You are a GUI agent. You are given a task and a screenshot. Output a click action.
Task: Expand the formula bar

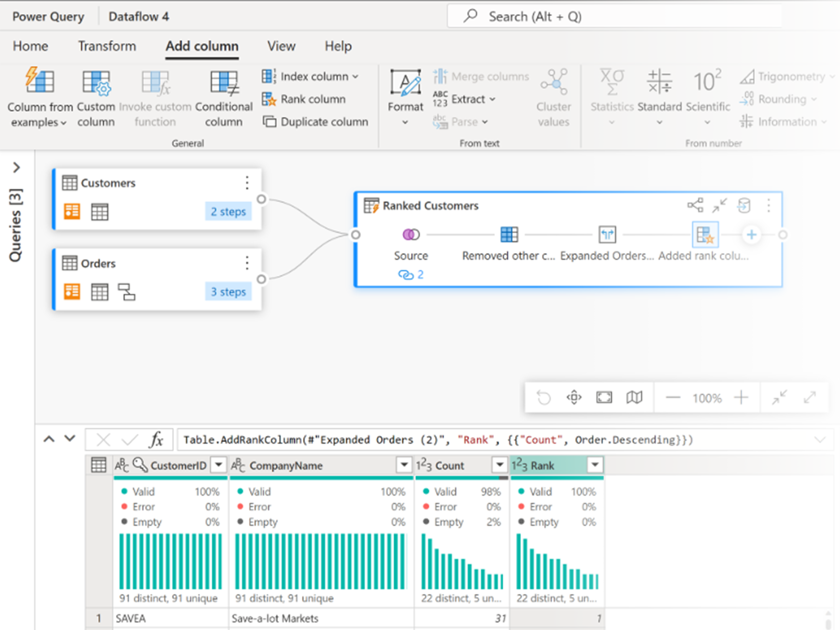click(820, 440)
